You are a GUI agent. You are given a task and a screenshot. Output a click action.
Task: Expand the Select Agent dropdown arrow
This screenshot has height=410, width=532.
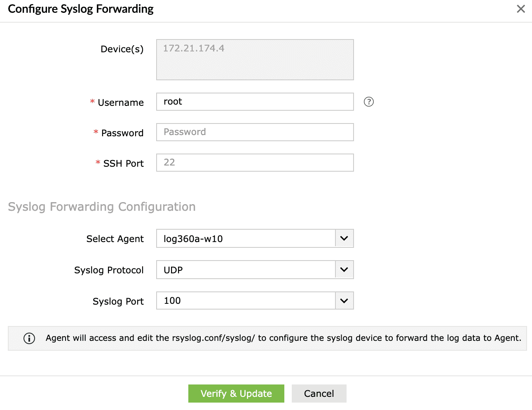point(344,238)
